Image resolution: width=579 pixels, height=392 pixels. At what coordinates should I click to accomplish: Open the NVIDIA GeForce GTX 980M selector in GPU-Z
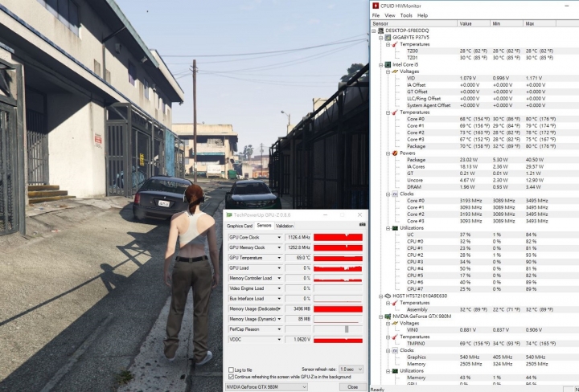[266, 387]
